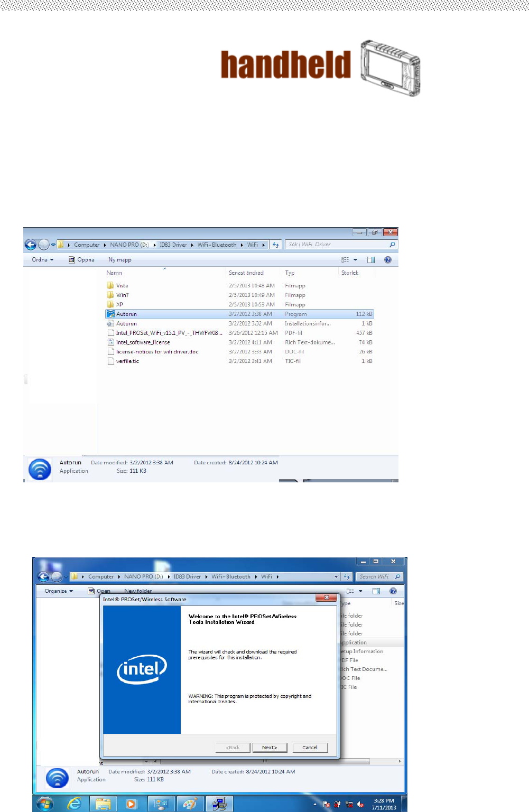This screenshot has width=529, height=812.
Task: Click the change-view icon in upper Explorer toolbar
Action: 345,259
